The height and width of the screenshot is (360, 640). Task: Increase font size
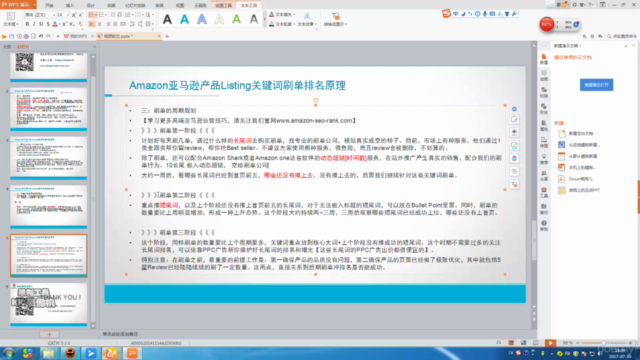point(73,15)
